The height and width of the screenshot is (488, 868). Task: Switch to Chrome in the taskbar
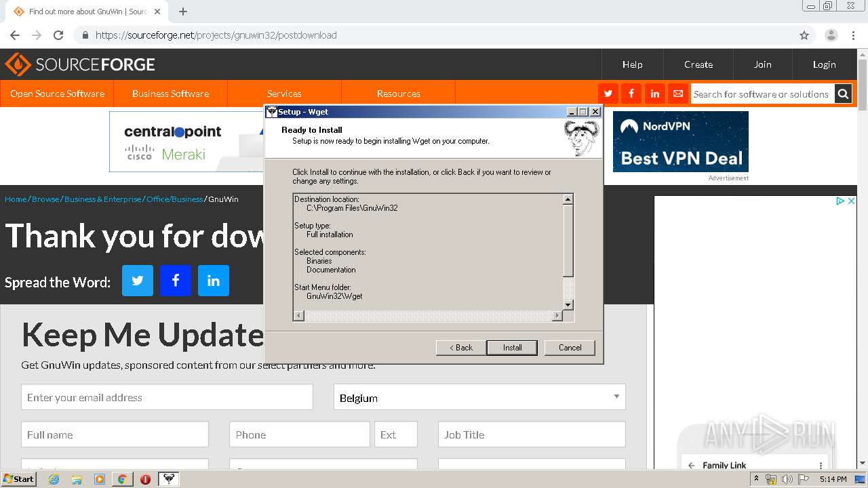click(122, 479)
